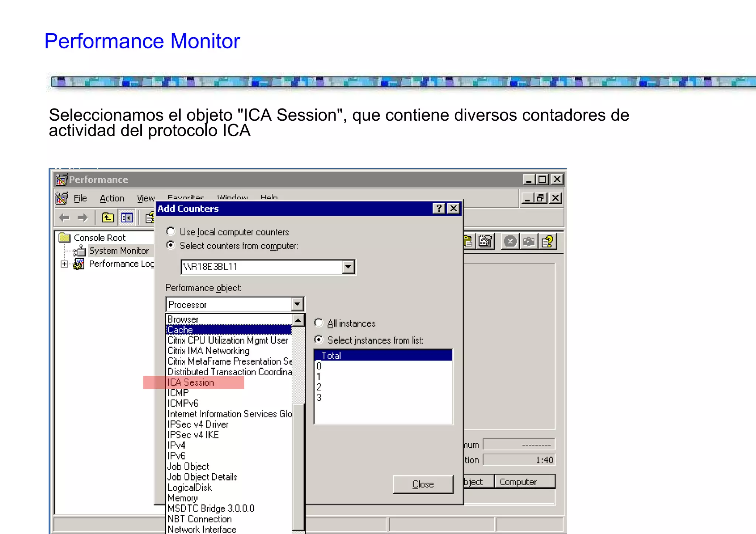The image size is (756, 534).
Task: Close the Add Counters dialog with X
Action: tap(453, 209)
